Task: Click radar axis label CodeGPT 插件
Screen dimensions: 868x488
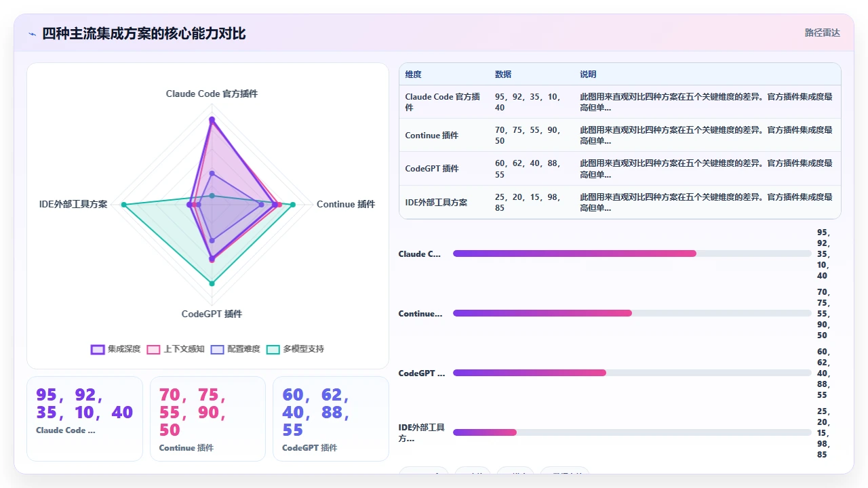Action: (212, 314)
